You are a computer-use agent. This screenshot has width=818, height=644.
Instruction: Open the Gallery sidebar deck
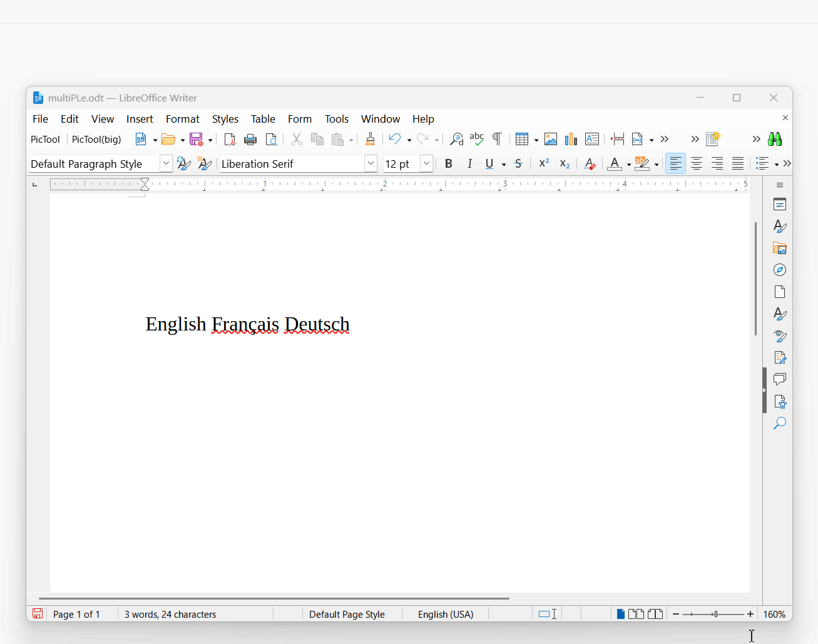780,248
